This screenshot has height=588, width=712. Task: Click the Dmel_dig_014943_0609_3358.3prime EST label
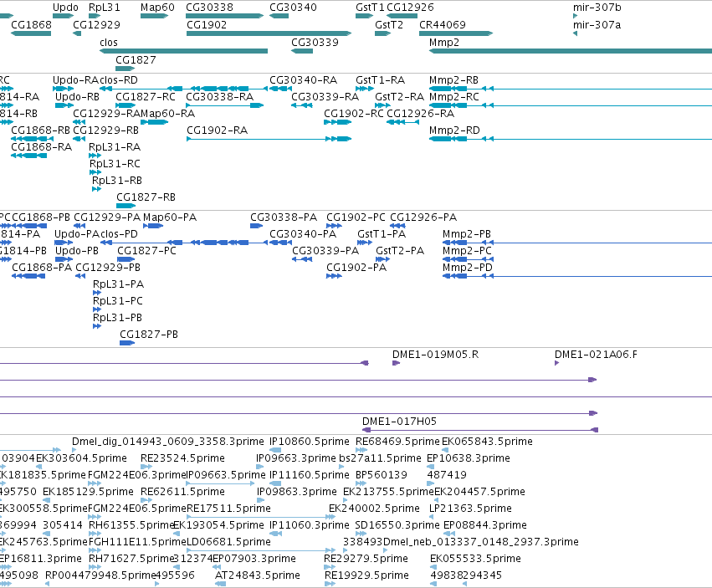pos(168,442)
